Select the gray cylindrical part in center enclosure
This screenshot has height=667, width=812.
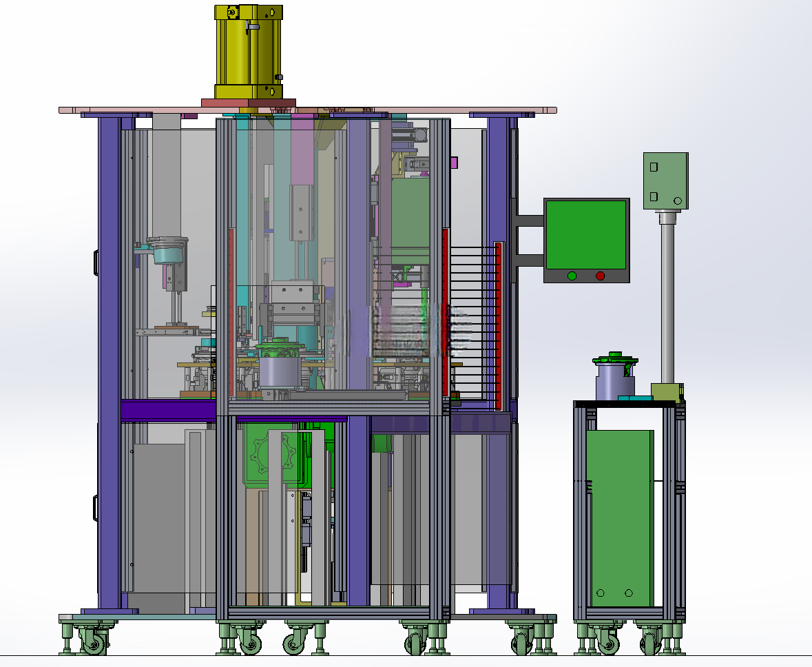pos(280,372)
